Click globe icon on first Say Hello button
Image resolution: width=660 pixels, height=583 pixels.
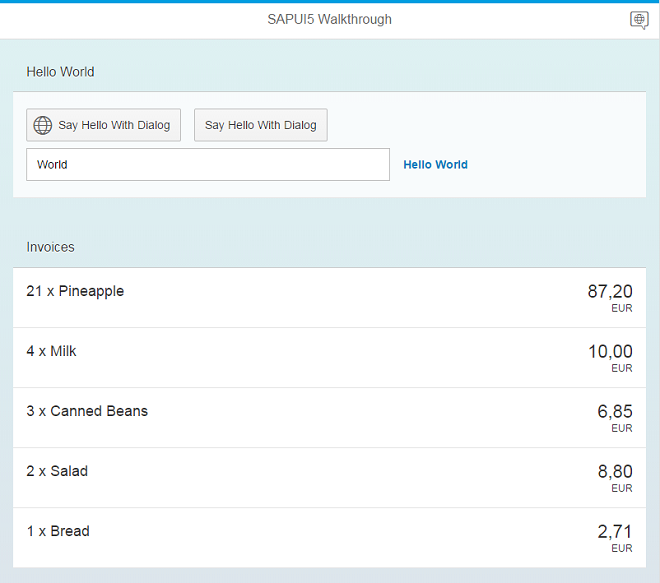(x=43, y=125)
